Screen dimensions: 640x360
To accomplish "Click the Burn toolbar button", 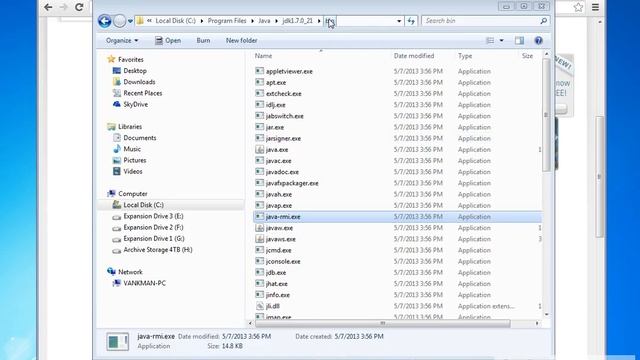I will pyautogui.click(x=203, y=40).
